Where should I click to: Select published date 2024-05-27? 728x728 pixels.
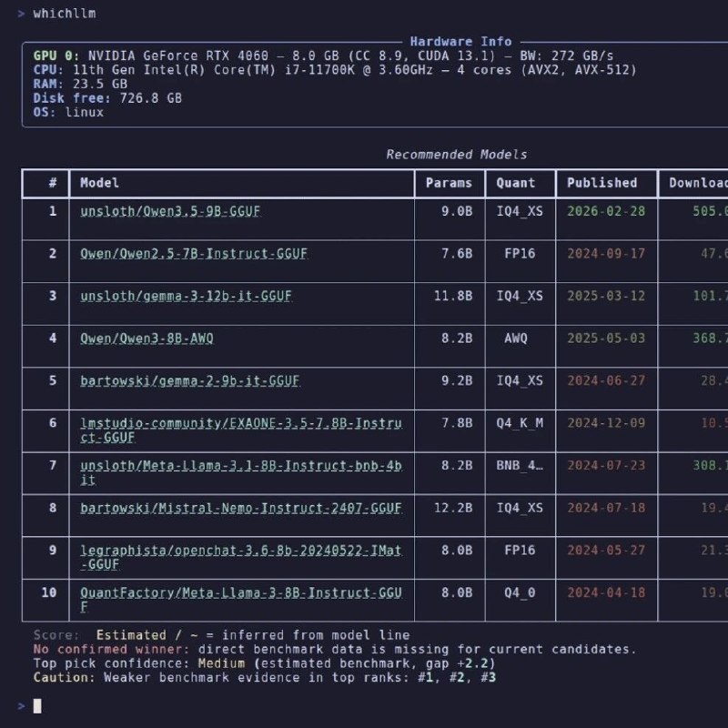tap(606, 551)
